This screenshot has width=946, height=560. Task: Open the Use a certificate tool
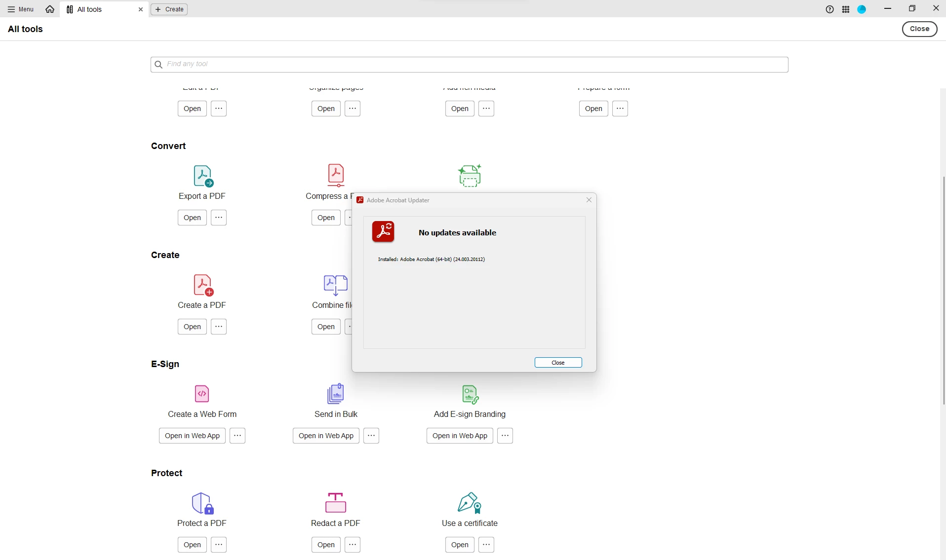pos(460,545)
